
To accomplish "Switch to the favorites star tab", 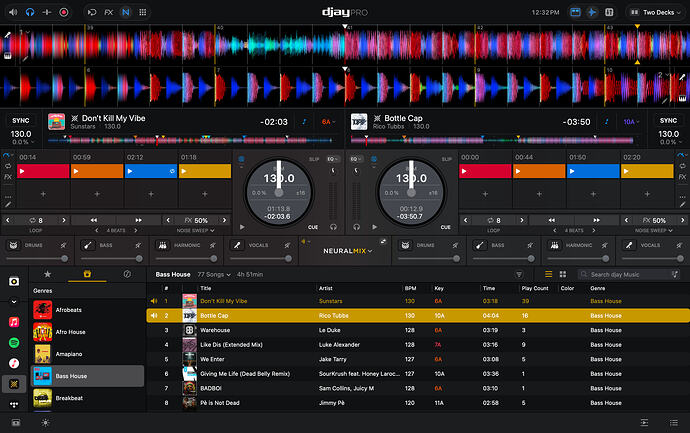I will click(x=48, y=274).
